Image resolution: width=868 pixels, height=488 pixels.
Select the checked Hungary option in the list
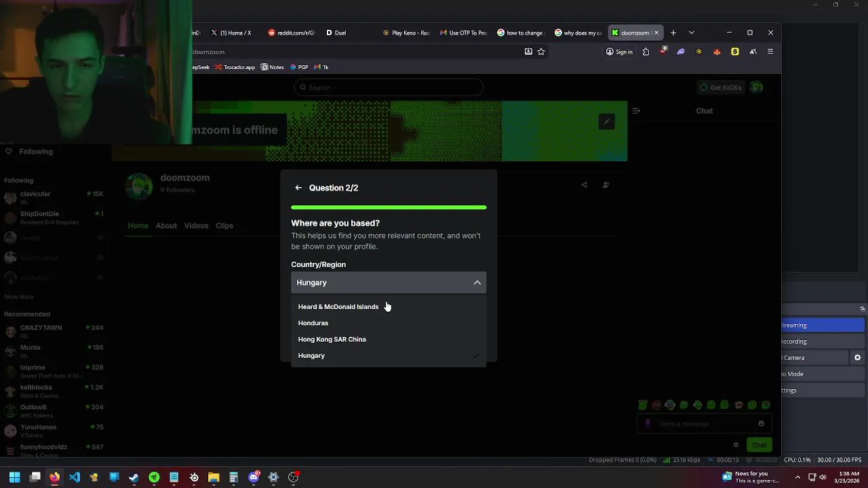pos(389,356)
